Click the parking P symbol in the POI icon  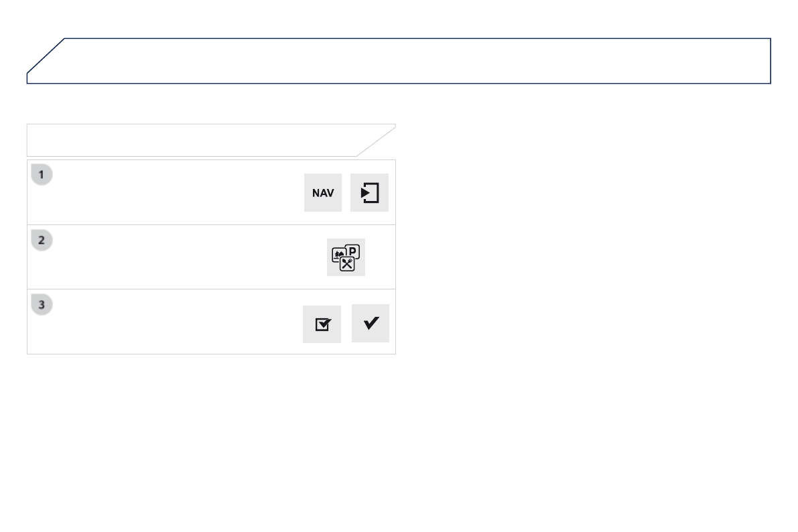click(x=352, y=252)
